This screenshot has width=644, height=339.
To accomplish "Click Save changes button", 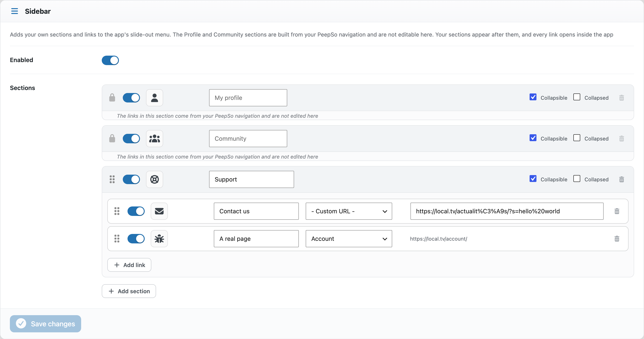I will [x=46, y=324].
